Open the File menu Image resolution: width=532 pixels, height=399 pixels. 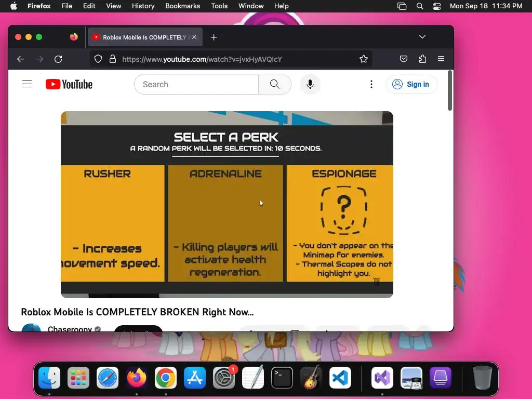pos(67,6)
